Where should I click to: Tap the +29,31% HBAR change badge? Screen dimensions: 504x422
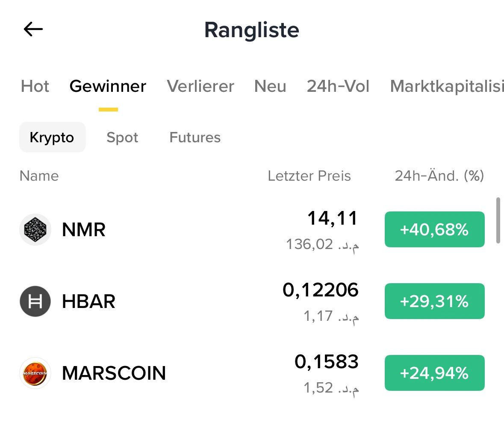(435, 301)
